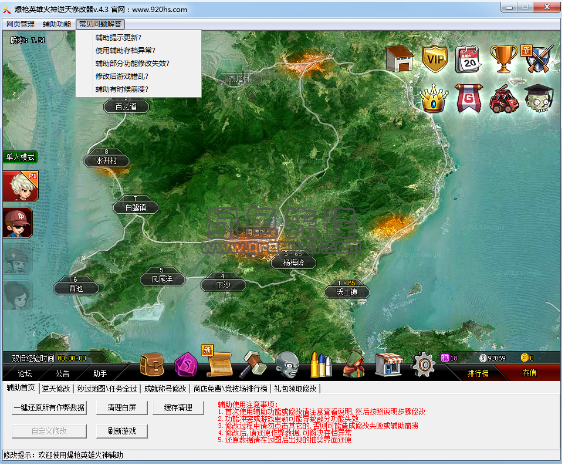Image resolution: width=562 pixels, height=464 pixels.
Task: Open the VIP shield icon
Action: [434, 59]
